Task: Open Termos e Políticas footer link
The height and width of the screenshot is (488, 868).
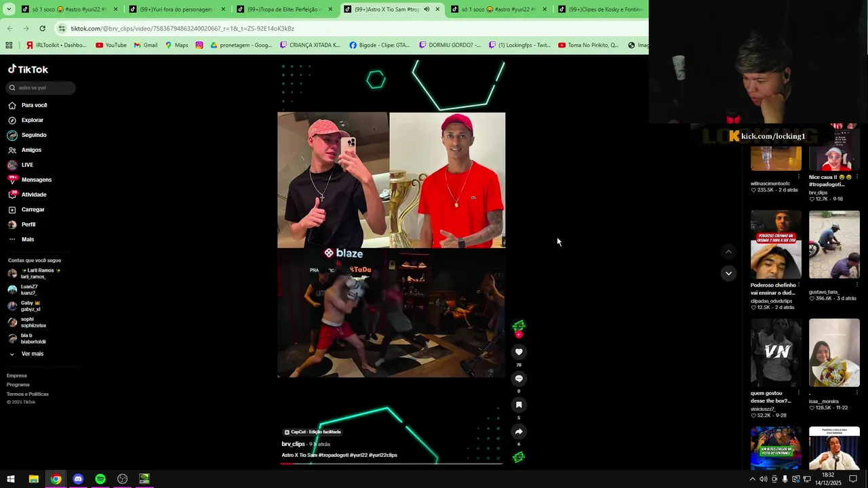Action: click(x=28, y=394)
